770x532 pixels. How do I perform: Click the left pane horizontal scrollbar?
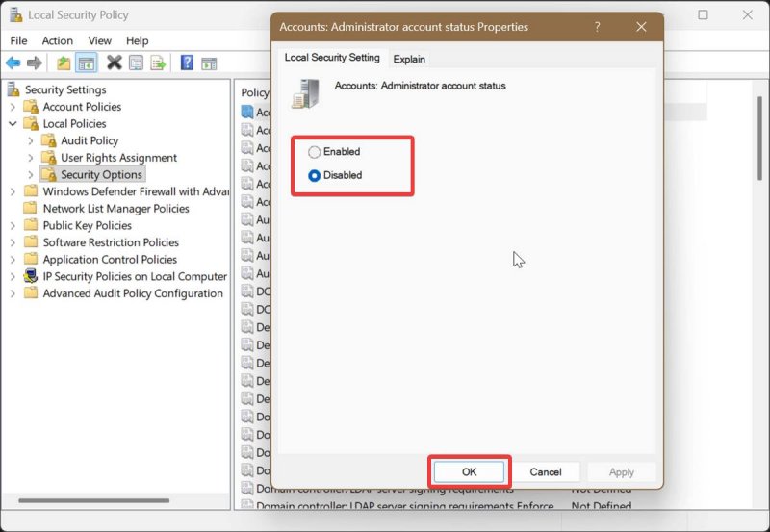[93, 500]
